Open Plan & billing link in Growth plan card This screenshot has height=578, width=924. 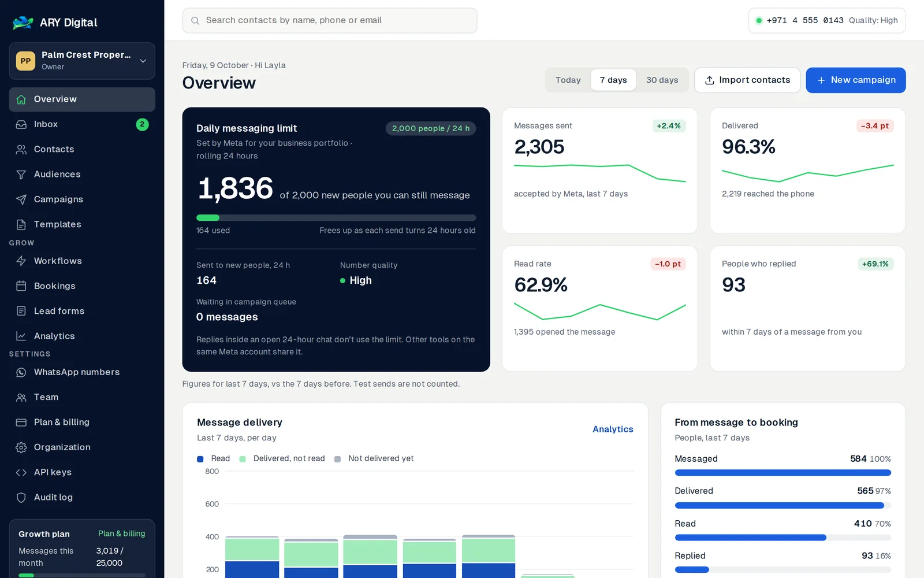coord(121,533)
